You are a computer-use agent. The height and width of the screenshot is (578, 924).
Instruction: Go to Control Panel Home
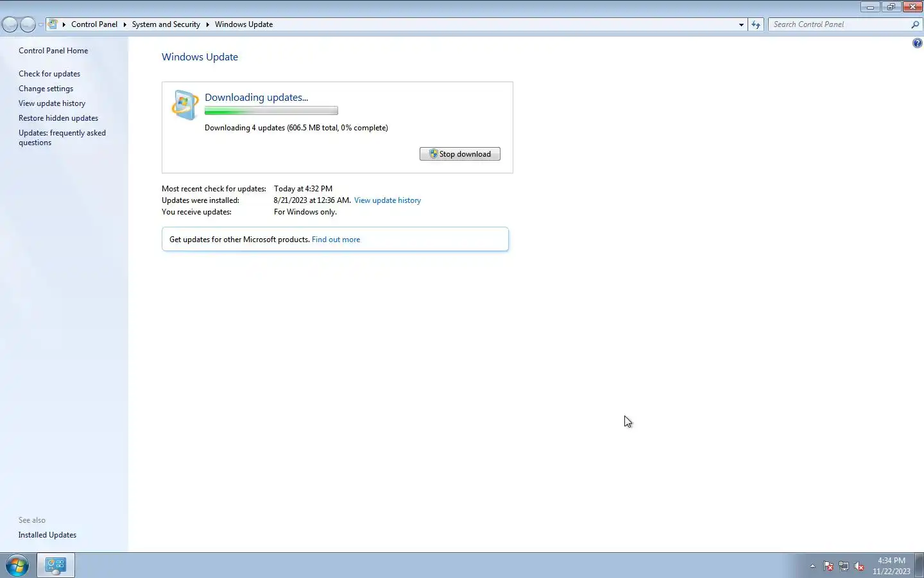pyautogui.click(x=53, y=51)
